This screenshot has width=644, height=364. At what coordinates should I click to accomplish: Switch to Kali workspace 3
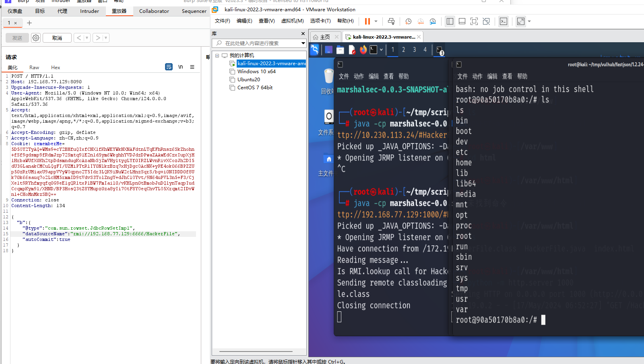pos(415,49)
